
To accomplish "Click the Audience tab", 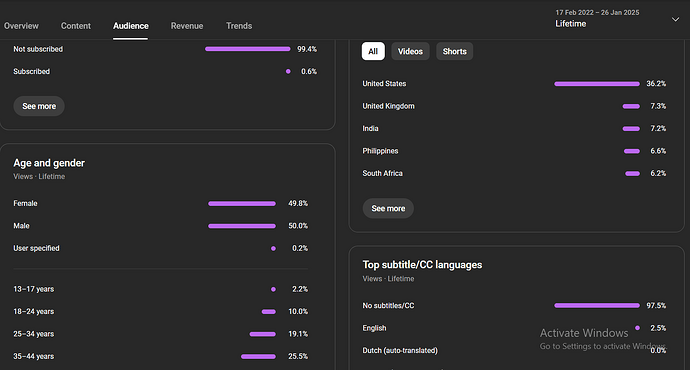I will click(x=131, y=26).
